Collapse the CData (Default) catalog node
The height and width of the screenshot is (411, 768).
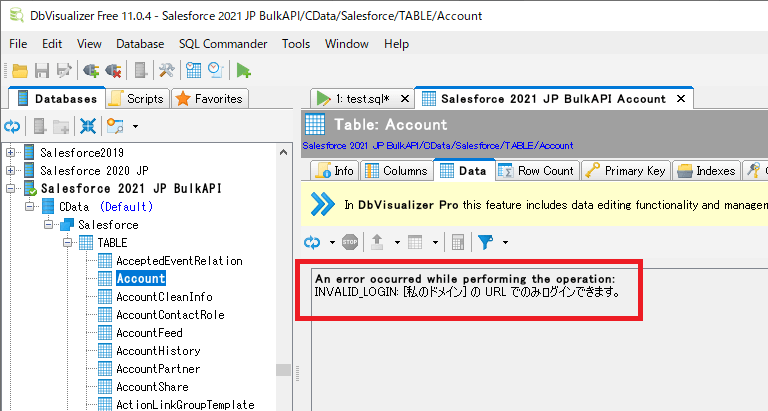point(29,206)
